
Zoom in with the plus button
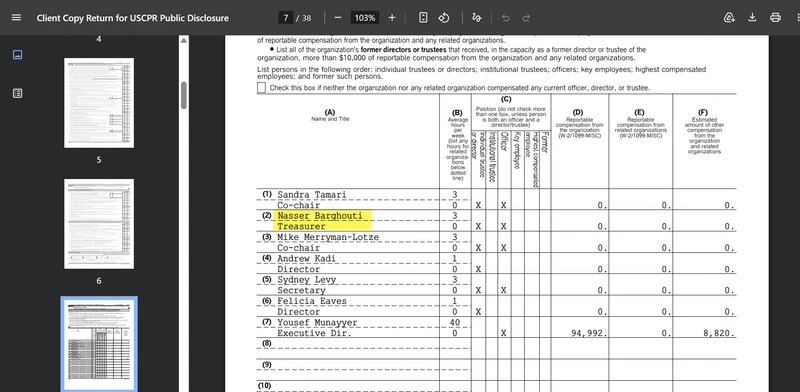coord(392,17)
